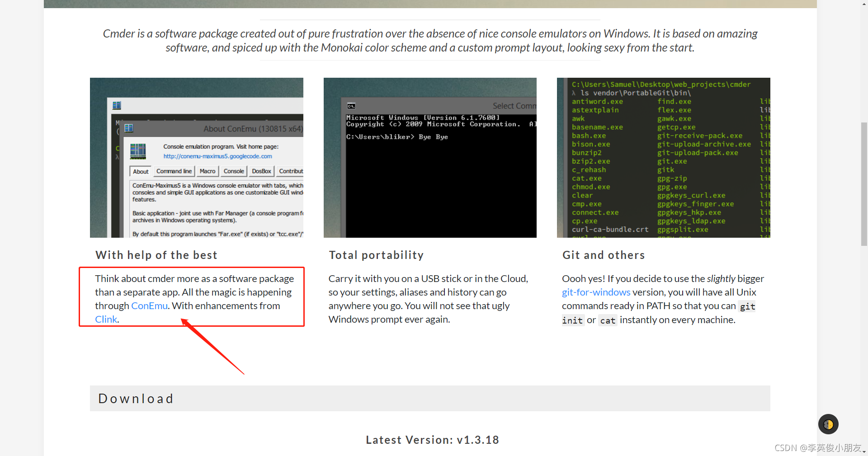Open the Windows command prompt screenshot
The width and height of the screenshot is (868, 456).
click(430, 158)
